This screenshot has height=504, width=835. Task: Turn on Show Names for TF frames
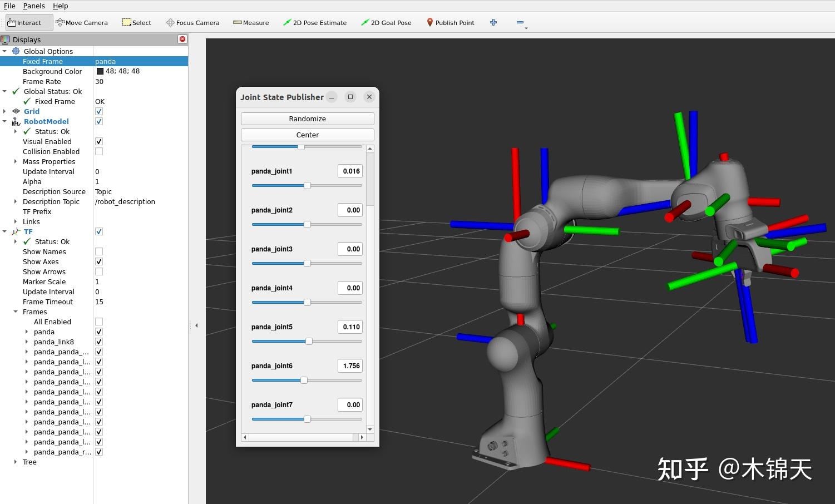(x=98, y=251)
